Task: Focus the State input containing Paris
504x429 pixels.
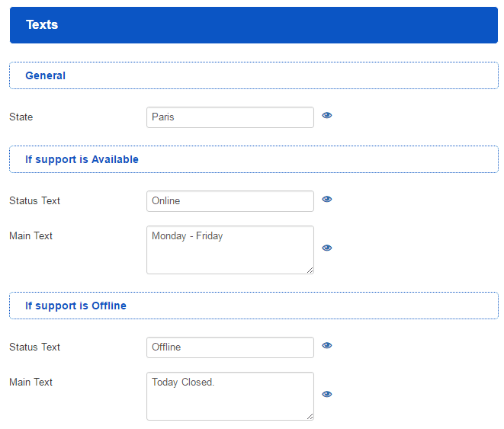Action: [x=230, y=117]
